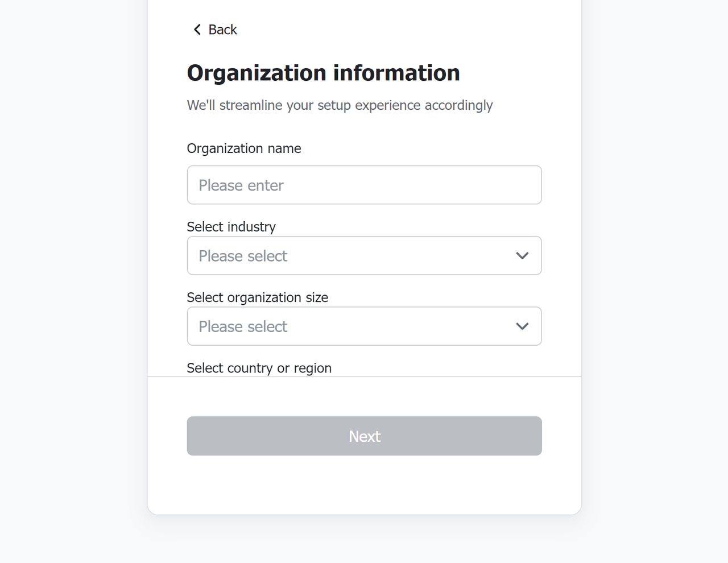Click the industry dropdown chevron arrow
The image size is (728, 563).
522,255
